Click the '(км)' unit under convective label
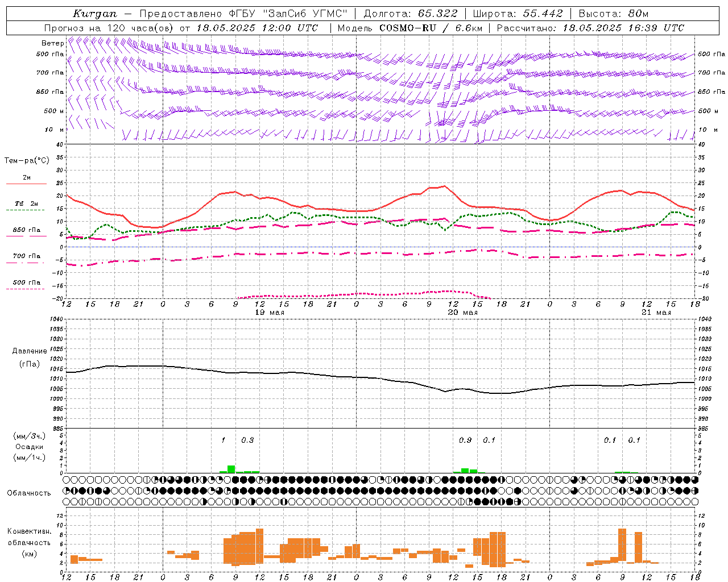The image size is (728, 582). (x=30, y=554)
